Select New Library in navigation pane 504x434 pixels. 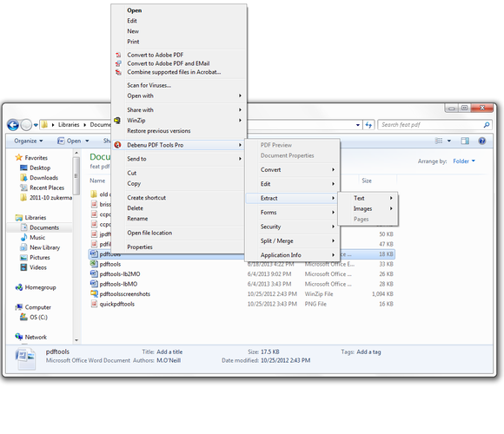[44, 247]
